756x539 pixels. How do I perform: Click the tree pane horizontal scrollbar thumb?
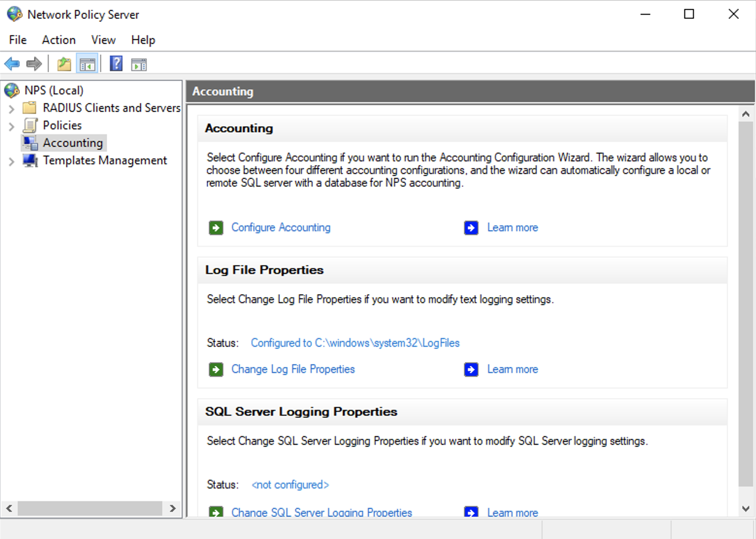pos(90,508)
